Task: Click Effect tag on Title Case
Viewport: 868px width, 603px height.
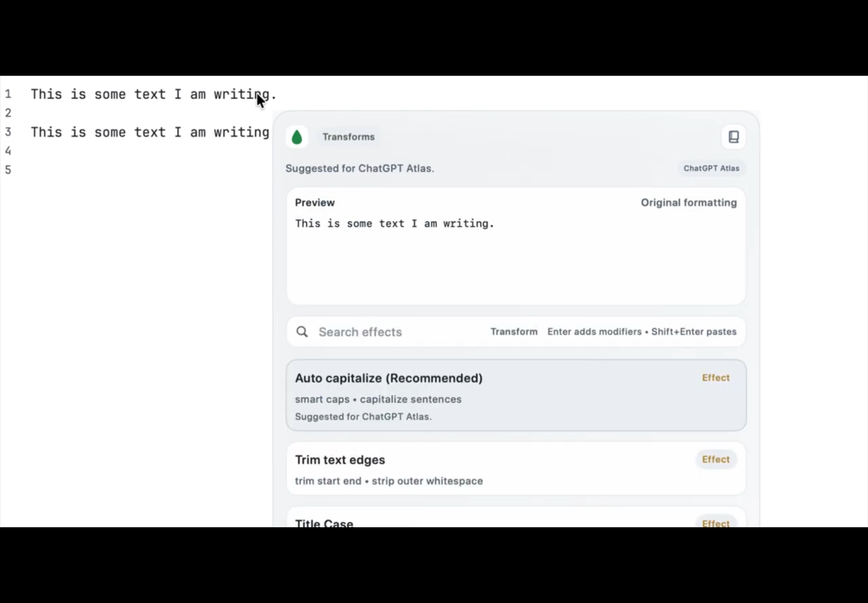Action: tap(716, 523)
